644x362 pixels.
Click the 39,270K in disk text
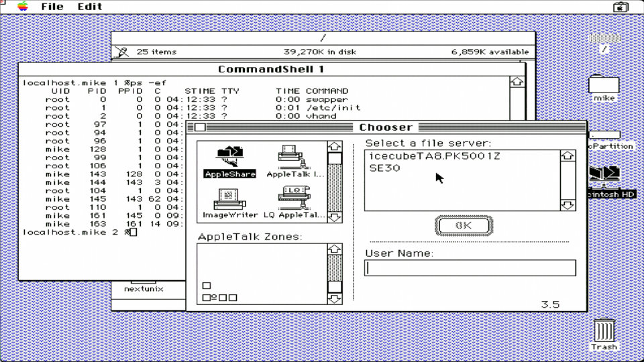320,52
